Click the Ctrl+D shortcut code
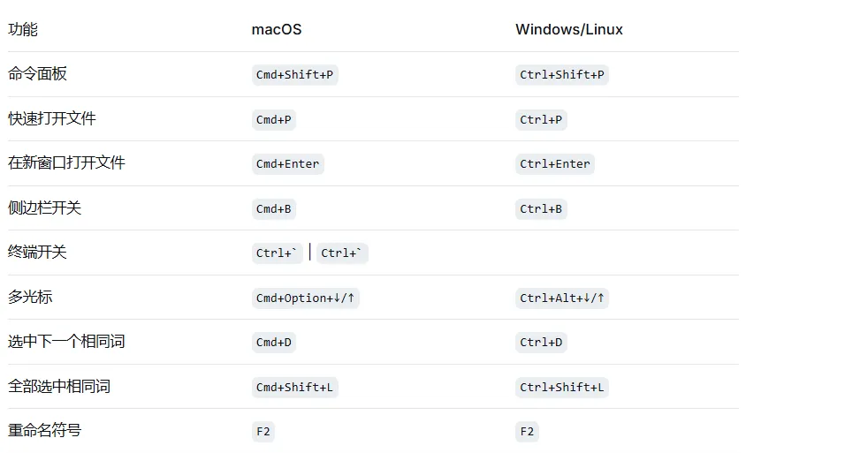Image resolution: width=868 pixels, height=453 pixels. 541,343
